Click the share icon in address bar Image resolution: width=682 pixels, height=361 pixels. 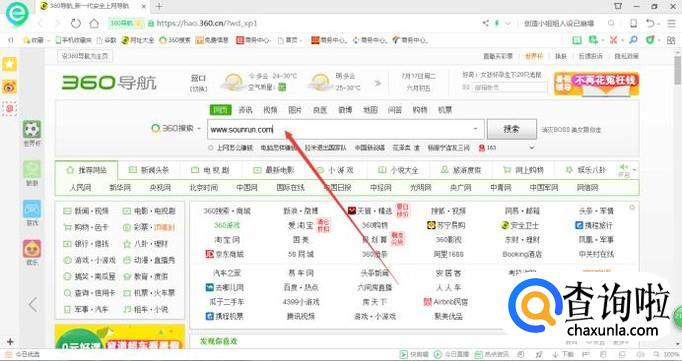coord(485,23)
